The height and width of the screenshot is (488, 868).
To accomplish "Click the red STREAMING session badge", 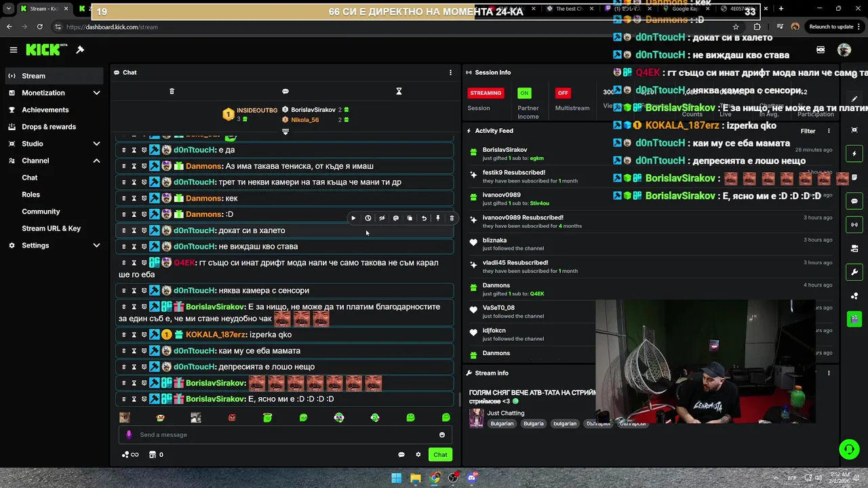I will tap(486, 93).
